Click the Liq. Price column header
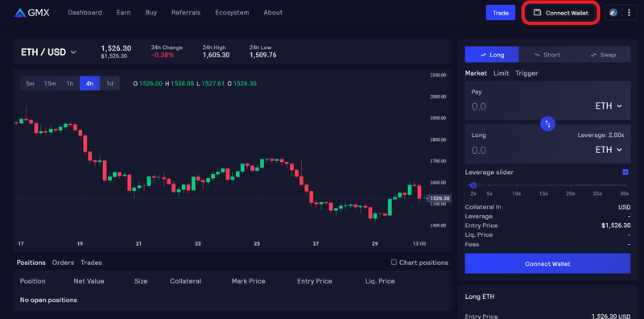The image size is (644, 319). (x=380, y=281)
